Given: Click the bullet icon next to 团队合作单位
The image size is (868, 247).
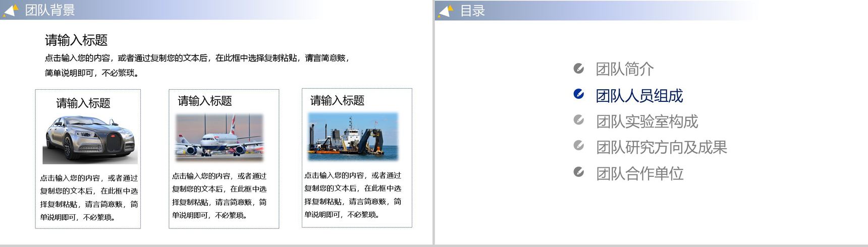Looking at the screenshot, I should click(x=579, y=172).
